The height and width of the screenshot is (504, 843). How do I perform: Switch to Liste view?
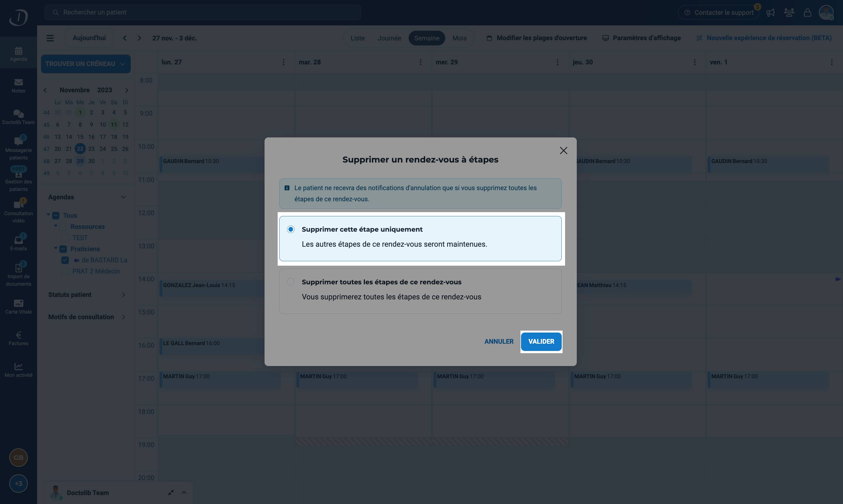coord(358,38)
